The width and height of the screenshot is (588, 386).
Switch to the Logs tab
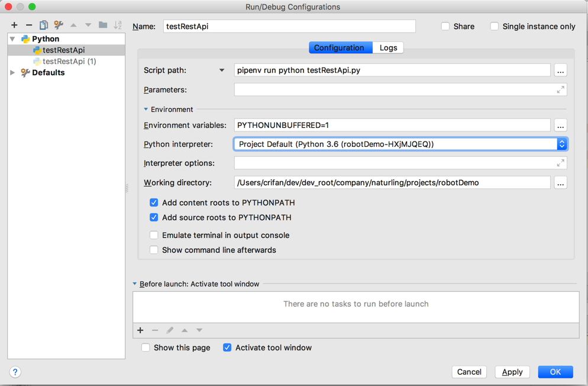388,48
